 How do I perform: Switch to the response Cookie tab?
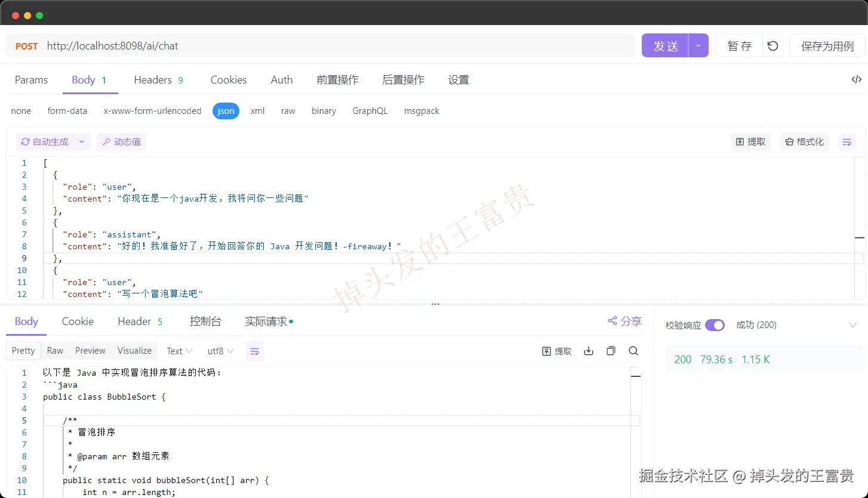(x=78, y=321)
